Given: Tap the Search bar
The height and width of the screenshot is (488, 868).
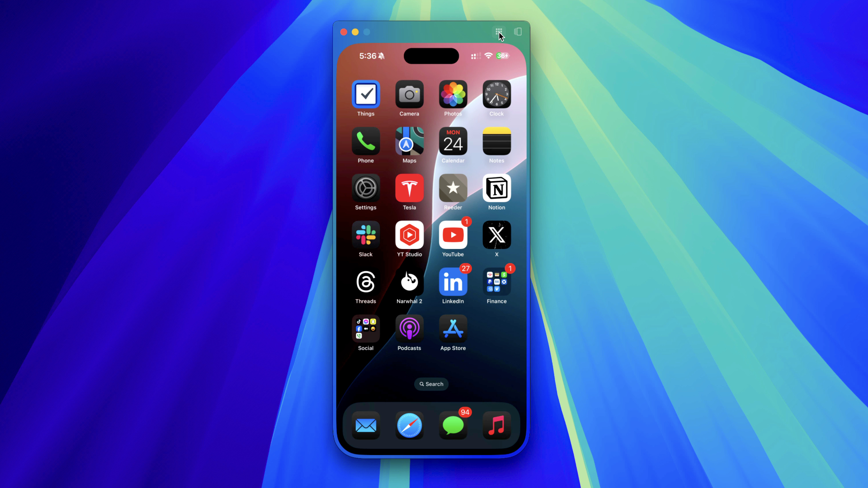Looking at the screenshot, I should [x=432, y=384].
